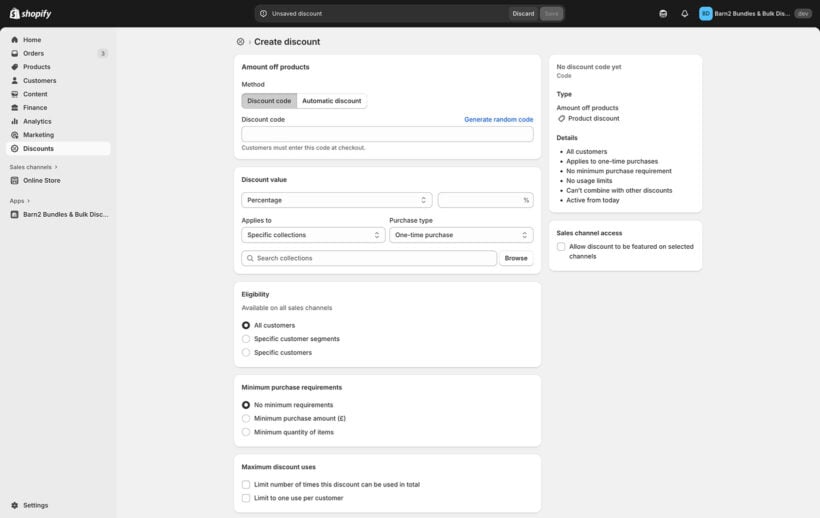Image resolution: width=820 pixels, height=518 pixels.
Task: Open Orders in sidebar
Action: [x=58, y=53]
